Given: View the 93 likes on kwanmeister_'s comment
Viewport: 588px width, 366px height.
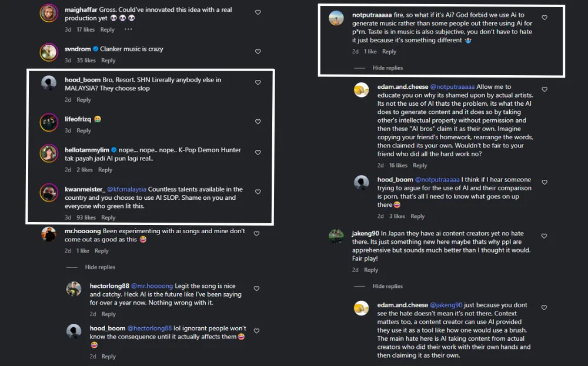Looking at the screenshot, I should point(86,217).
